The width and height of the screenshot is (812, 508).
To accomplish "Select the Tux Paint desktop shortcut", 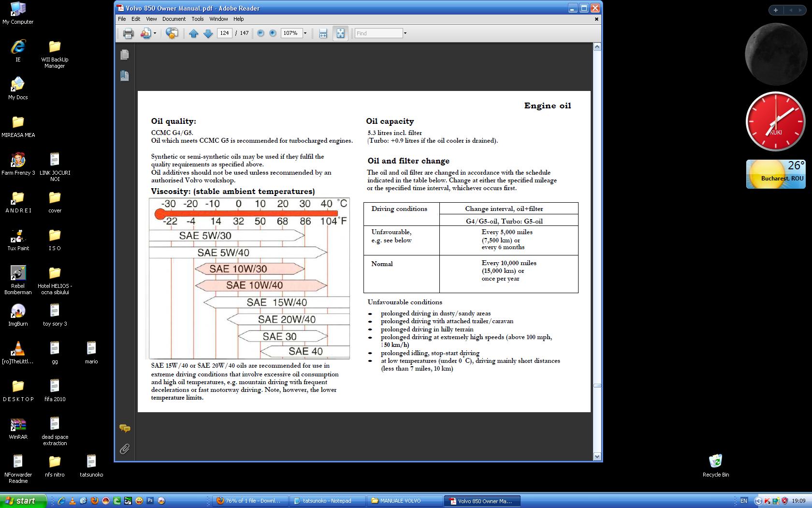I will (x=18, y=239).
